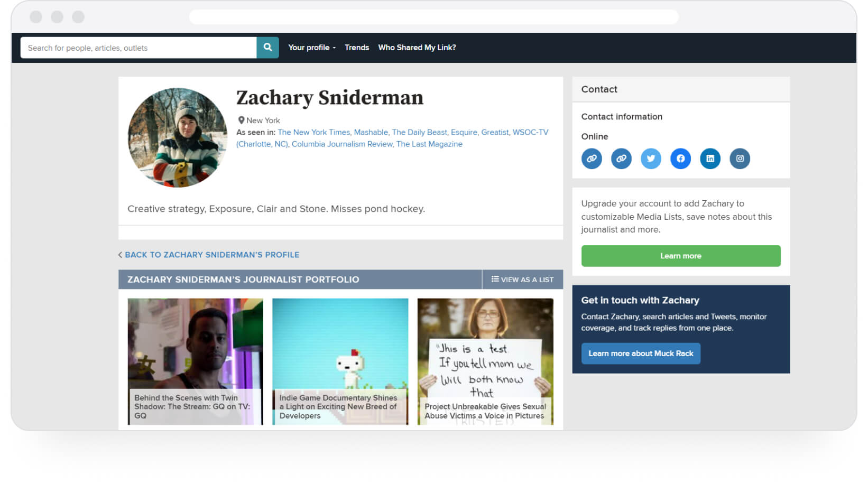Expand the Your profile dropdown
The height and width of the screenshot is (484, 868).
(x=312, y=48)
